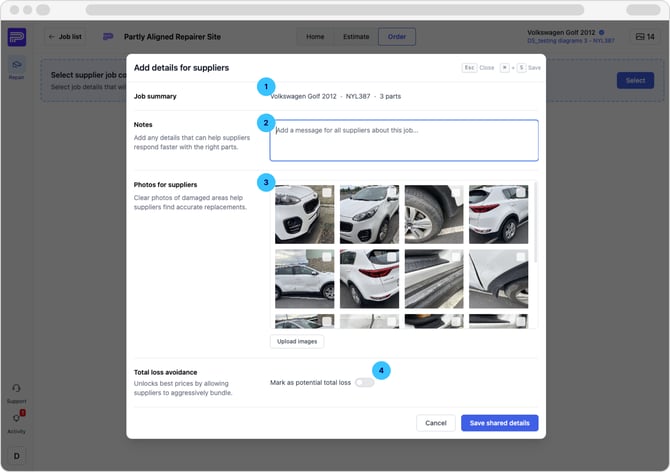Open the wheel close-up thumbnail
Image resolution: width=670 pixels, height=472 pixels.
point(434,214)
